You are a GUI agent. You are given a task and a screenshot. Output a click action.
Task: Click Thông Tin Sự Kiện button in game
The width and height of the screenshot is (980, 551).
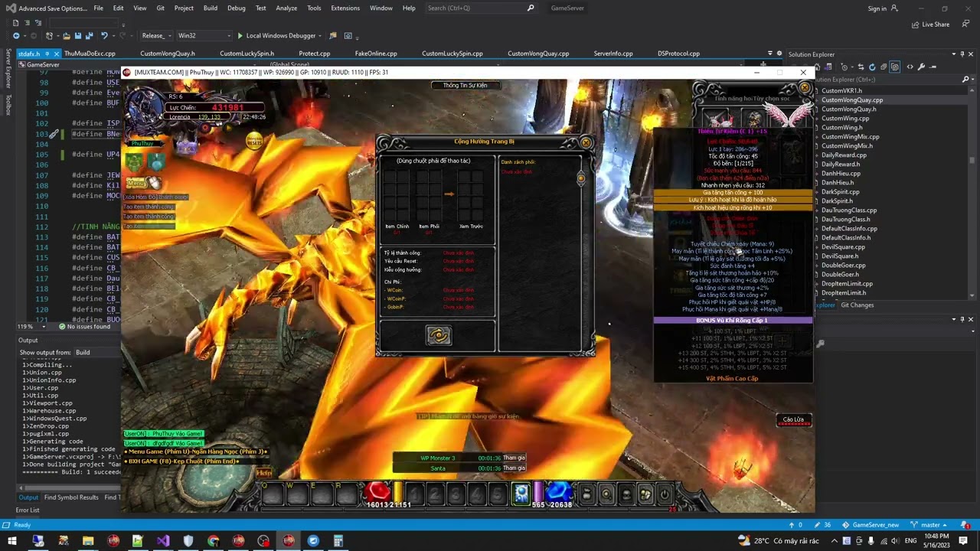[465, 85]
